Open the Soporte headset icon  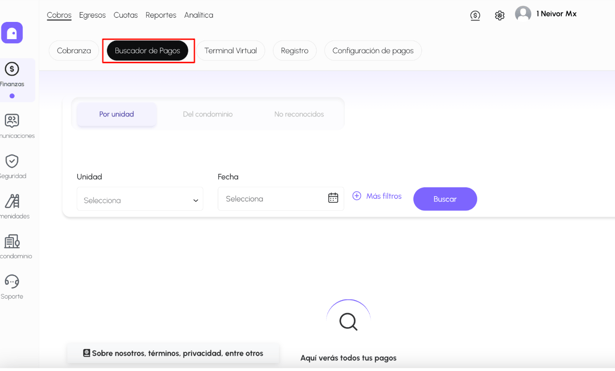12,281
